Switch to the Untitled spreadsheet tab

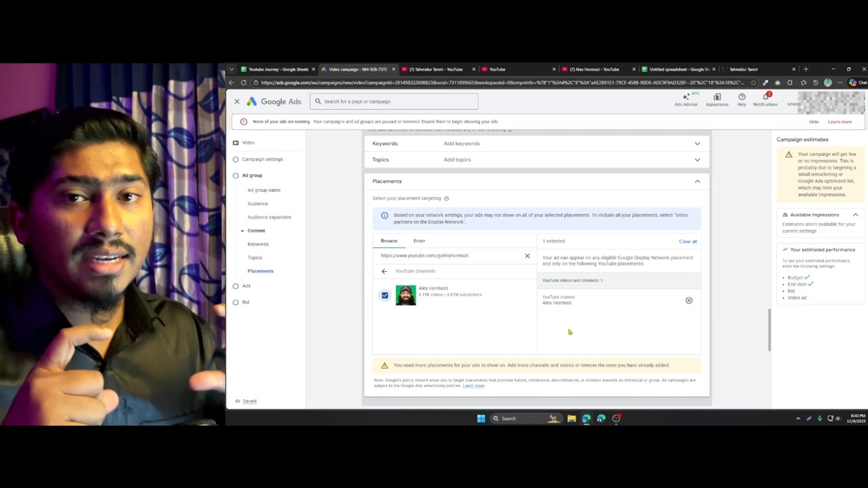[679, 69]
